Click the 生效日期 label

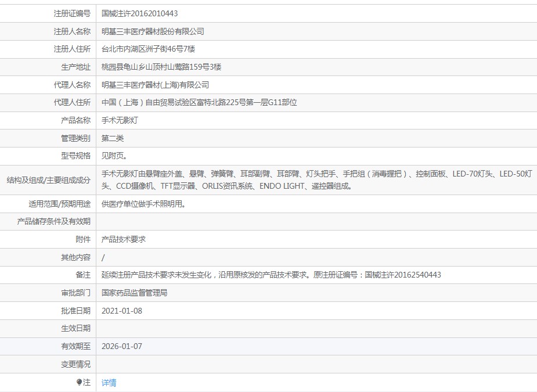pyautogui.click(x=76, y=328)
